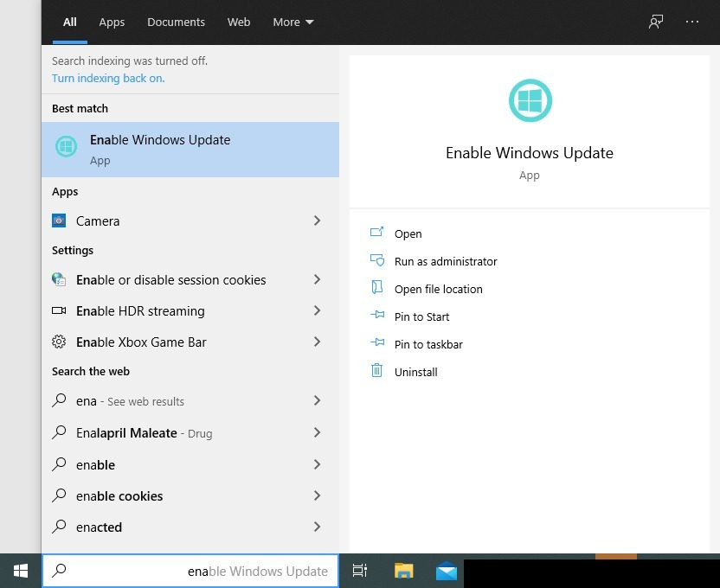Click the search box magnifier icon
This screenshot has width=720, height=588.
coord(59,571)
